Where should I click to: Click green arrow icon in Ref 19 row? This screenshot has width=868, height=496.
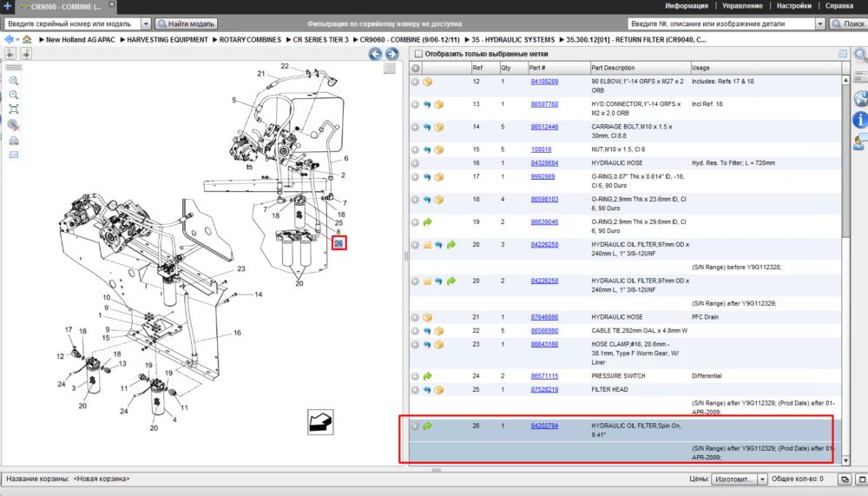(427, 222)
